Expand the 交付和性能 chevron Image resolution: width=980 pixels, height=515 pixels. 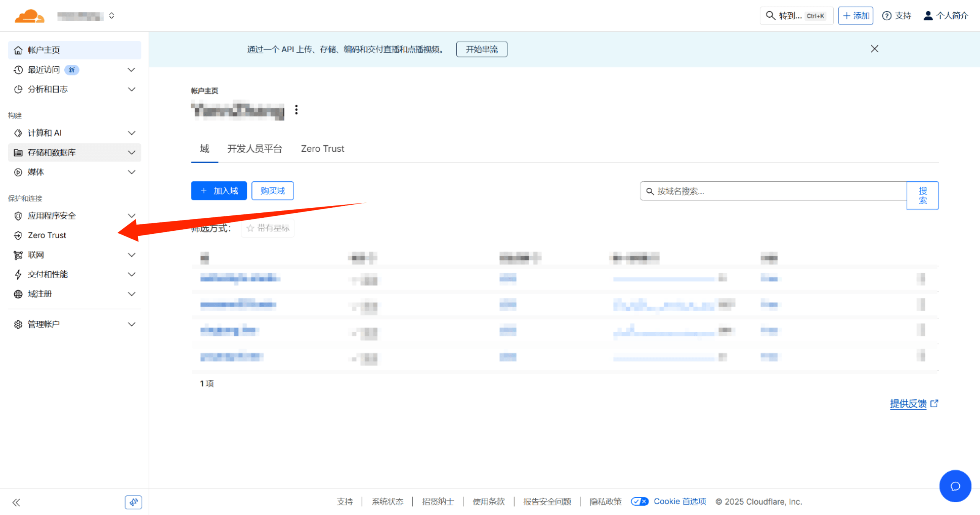[131, 274]
